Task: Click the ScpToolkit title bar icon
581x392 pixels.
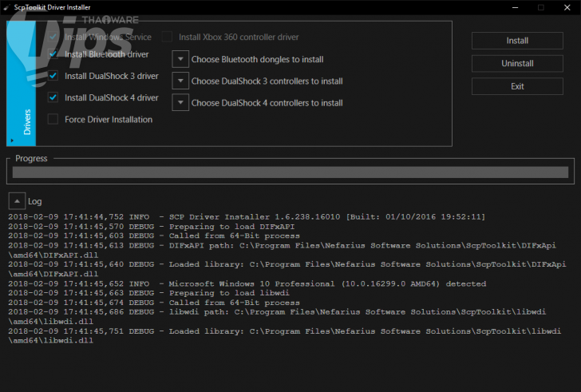Action: click(6, 7)
